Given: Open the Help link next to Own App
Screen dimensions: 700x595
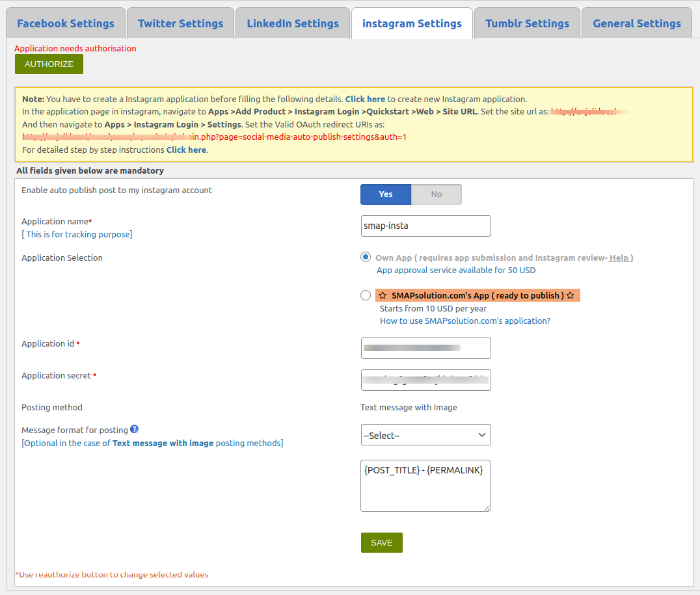Looking at the screenshot, I should pos(618,257).
